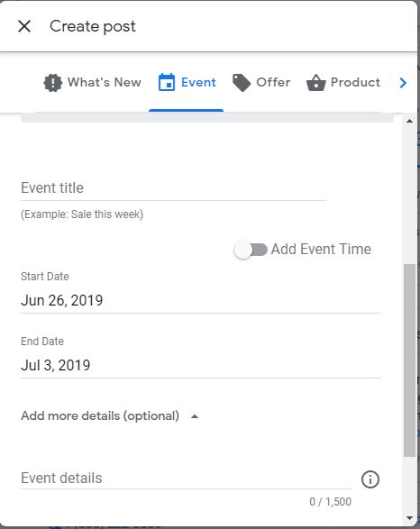Open the Event details info icon

(x=370, y=479)
